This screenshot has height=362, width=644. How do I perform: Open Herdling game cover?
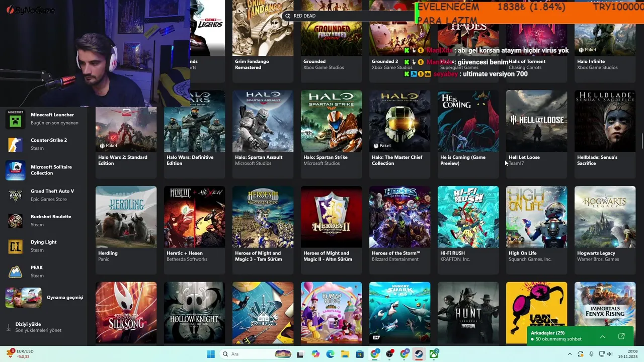pos(126,217)
